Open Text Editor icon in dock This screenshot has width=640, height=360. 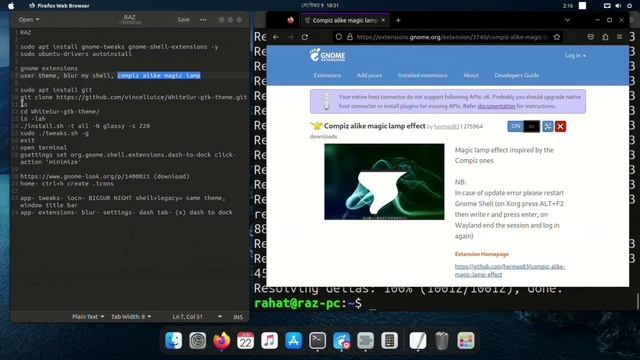pyautogui.click(x=418, y=340)
